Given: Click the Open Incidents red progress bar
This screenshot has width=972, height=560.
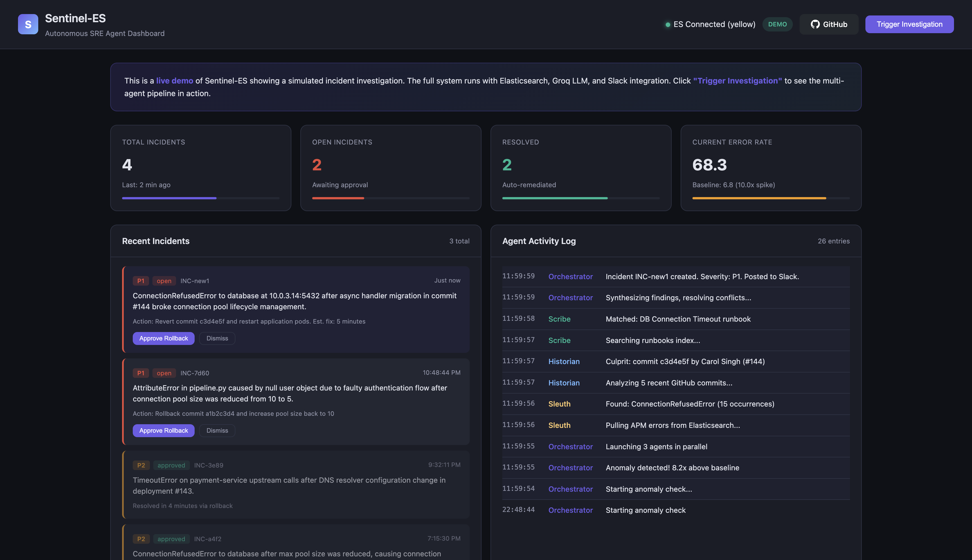Looking at the screenshot, I should point(338,198).
